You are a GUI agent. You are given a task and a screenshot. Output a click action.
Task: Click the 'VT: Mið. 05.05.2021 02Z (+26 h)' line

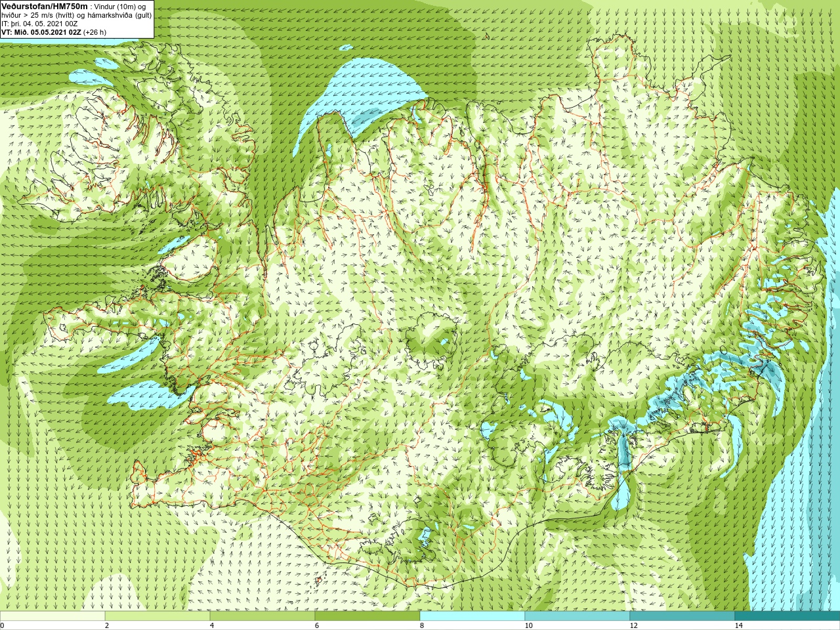point(54,32)
